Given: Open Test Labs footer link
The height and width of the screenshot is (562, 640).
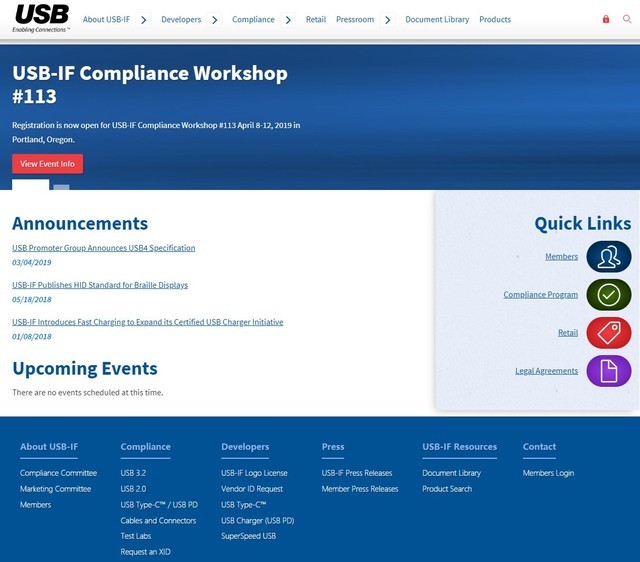Looking at the screenshot, I should [136, 536].
